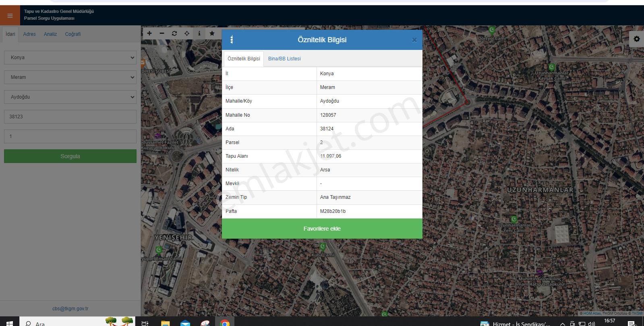Open the orange hamburger menu
This screenshot has height=326, width=644.
click(x=10, y=16)
